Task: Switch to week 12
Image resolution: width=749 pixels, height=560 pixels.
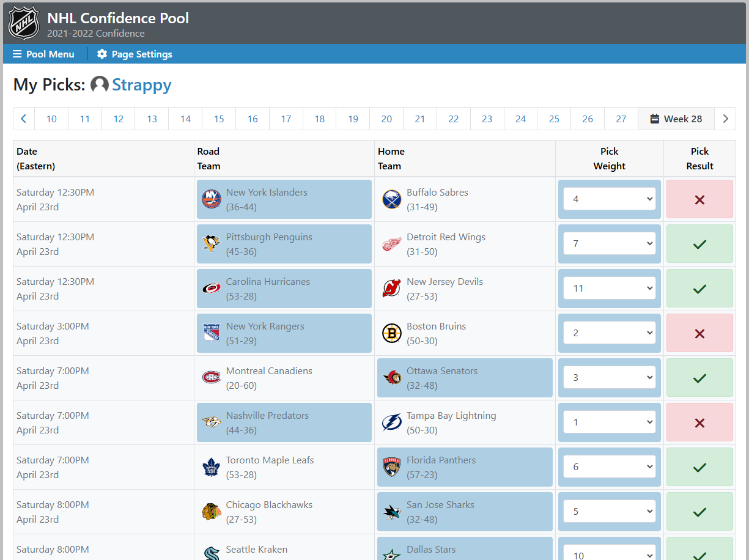Action: [119, 119]
